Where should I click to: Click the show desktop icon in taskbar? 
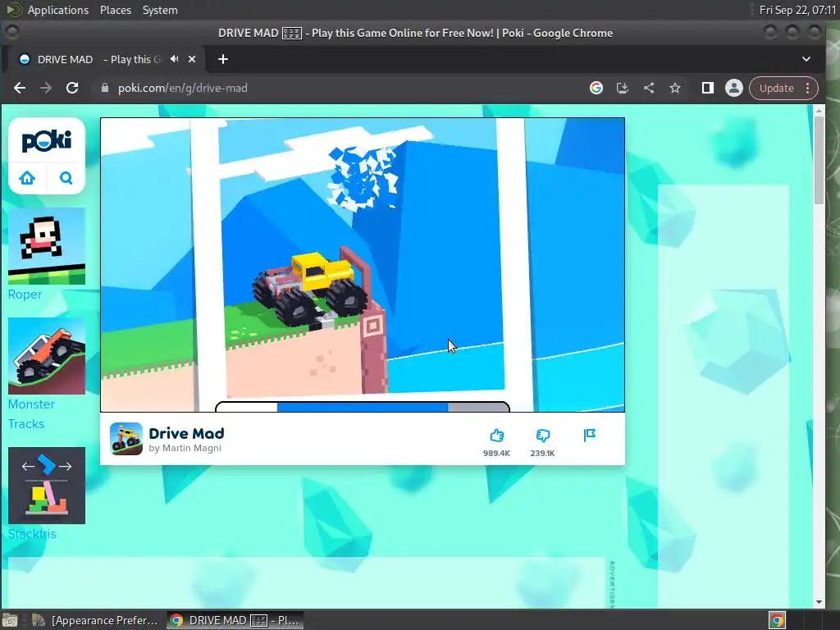coord(10,620)
